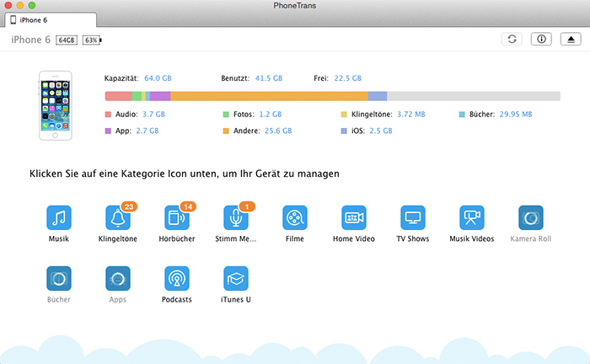Click the Benutzt value 41.5 GB
Screen dimensions: 590x364
269,78
